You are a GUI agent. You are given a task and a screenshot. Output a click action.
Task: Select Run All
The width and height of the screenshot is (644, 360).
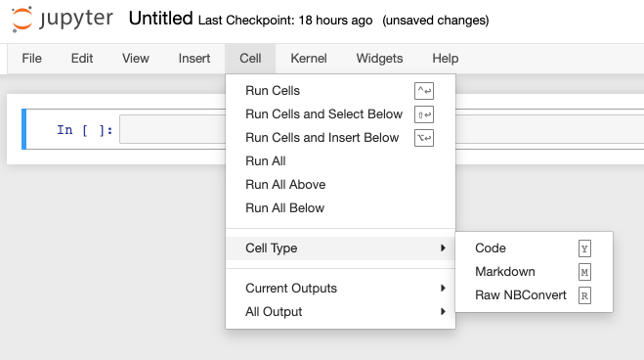[x=340, y=161]
